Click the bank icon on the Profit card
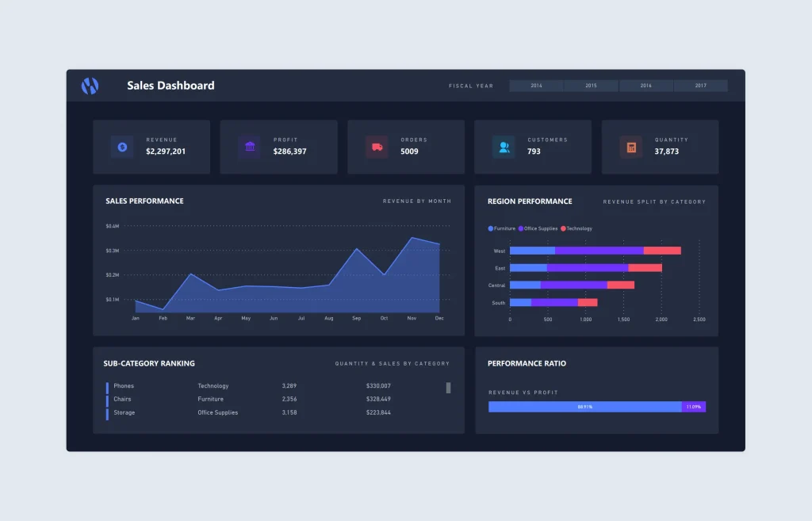 coord(248,146)
